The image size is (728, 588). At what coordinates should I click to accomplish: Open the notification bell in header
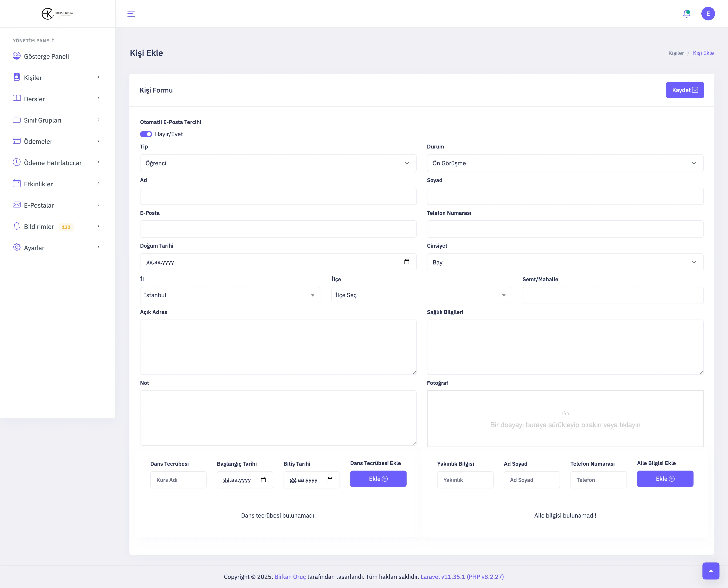(x=686, y=14)
